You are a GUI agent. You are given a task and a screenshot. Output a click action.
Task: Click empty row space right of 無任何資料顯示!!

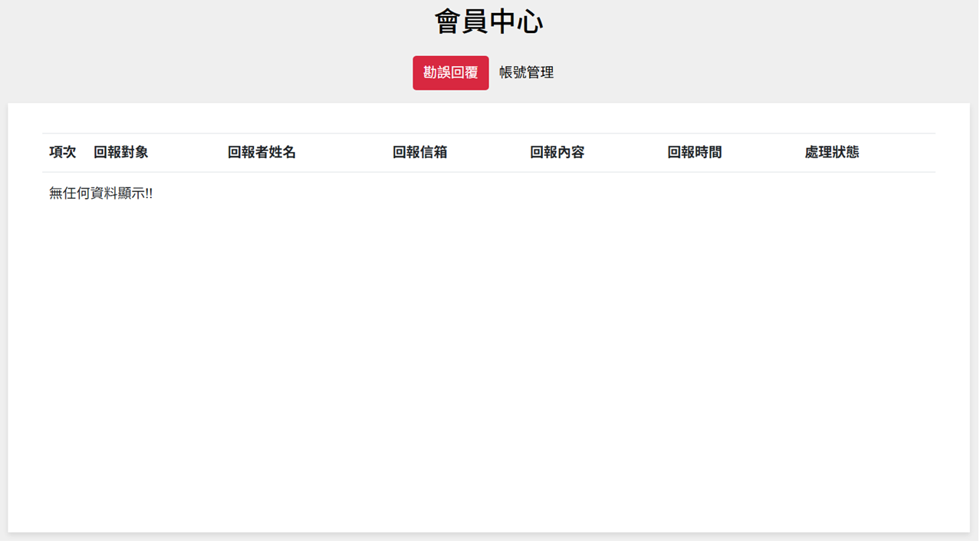(537, 194)
